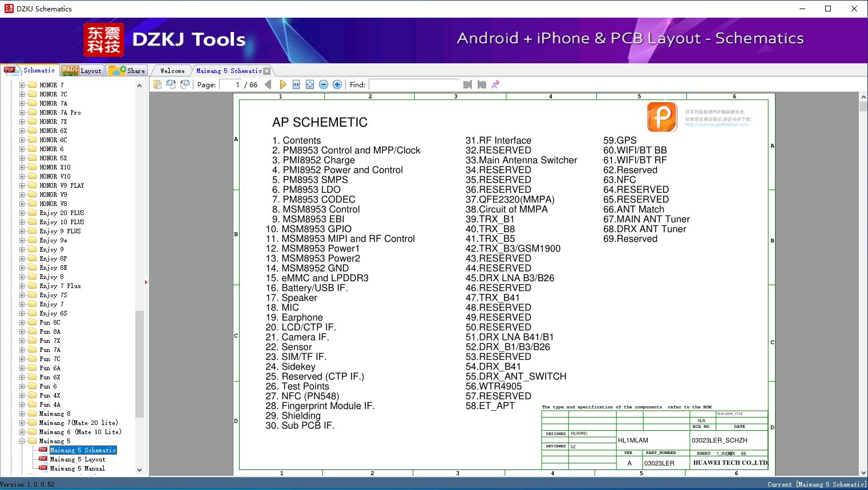Screen dimensions: 868x490
Task: Switch to the PADS Layout tab
Action: click(x=82, y=71)
